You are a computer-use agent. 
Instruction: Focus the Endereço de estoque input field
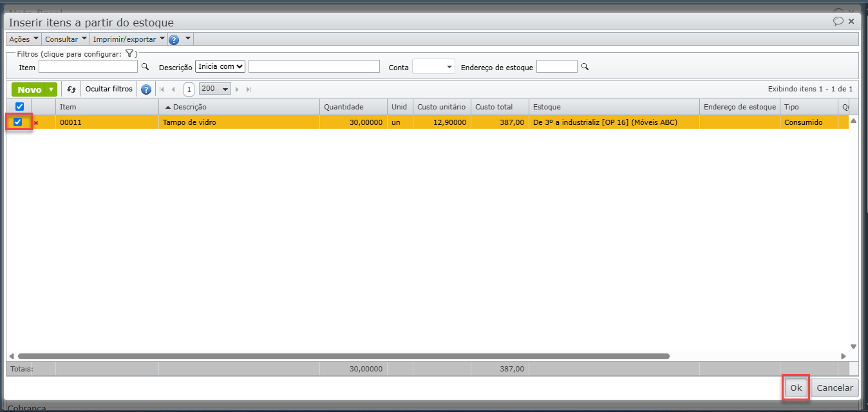(x=557, y=66)
